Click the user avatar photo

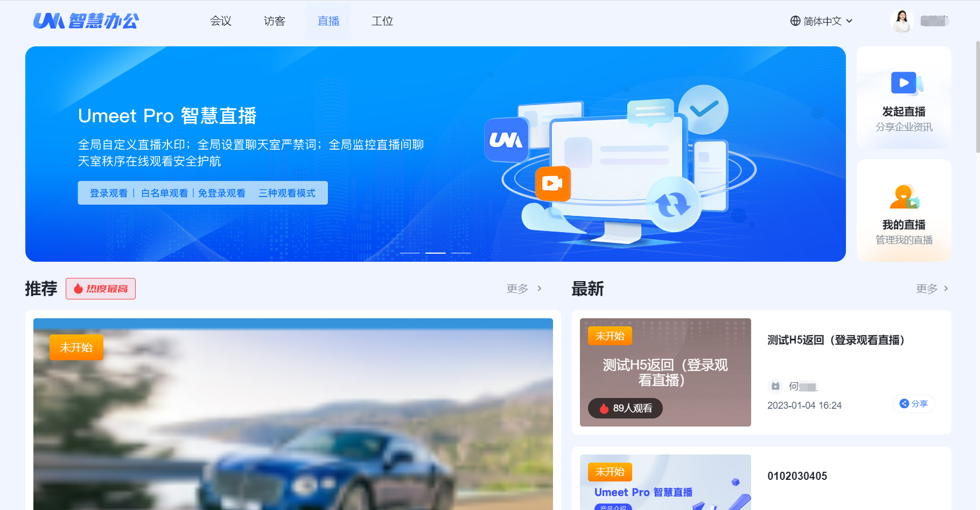[902, 21]
